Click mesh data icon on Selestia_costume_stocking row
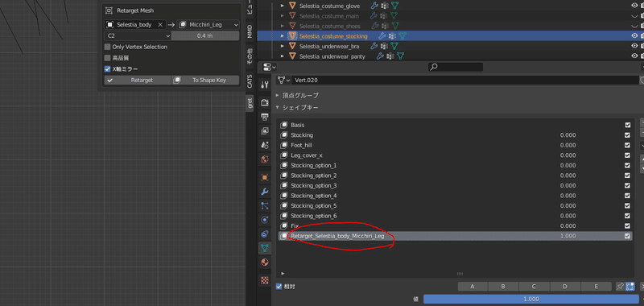 coord(402,36)
